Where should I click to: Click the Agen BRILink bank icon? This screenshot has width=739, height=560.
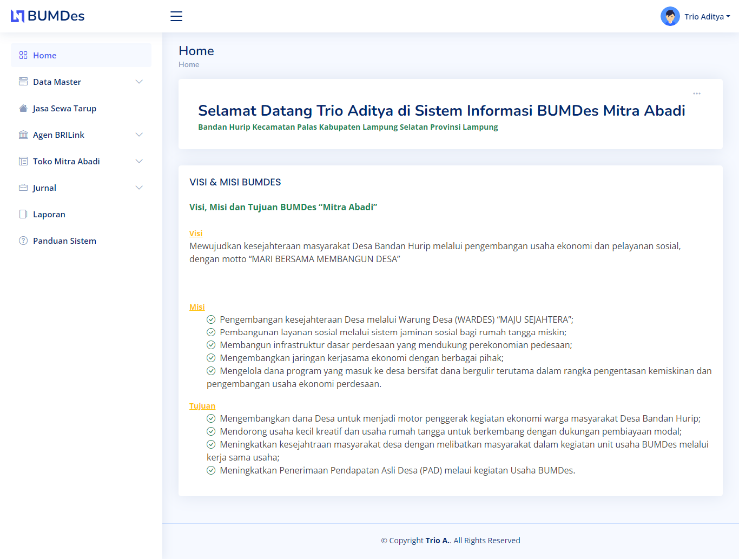(23, 135)
